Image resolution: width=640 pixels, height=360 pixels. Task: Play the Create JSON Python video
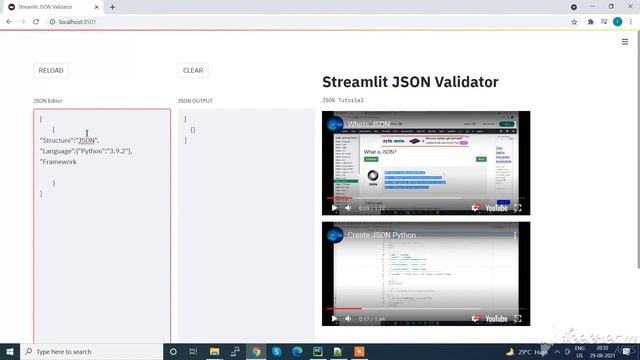click(334, 318)
